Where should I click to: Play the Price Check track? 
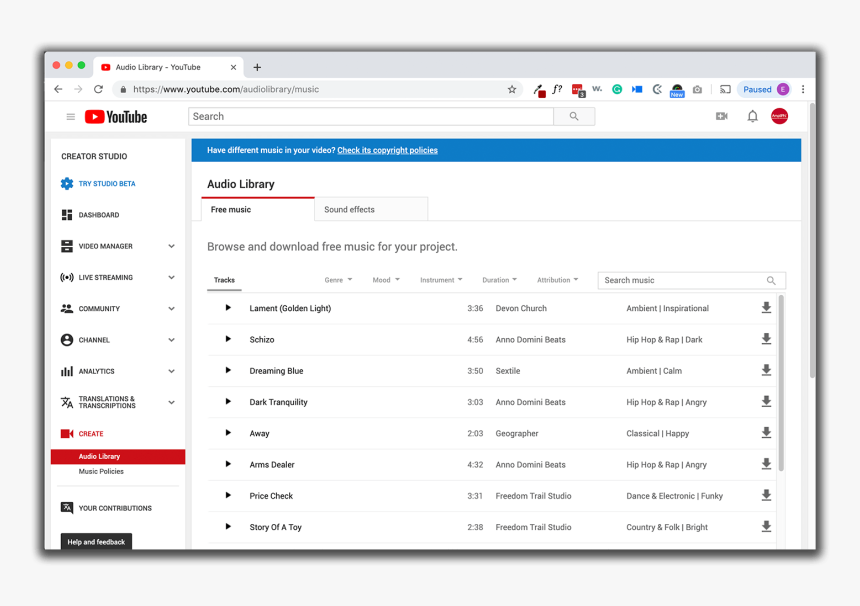(228, 495)
